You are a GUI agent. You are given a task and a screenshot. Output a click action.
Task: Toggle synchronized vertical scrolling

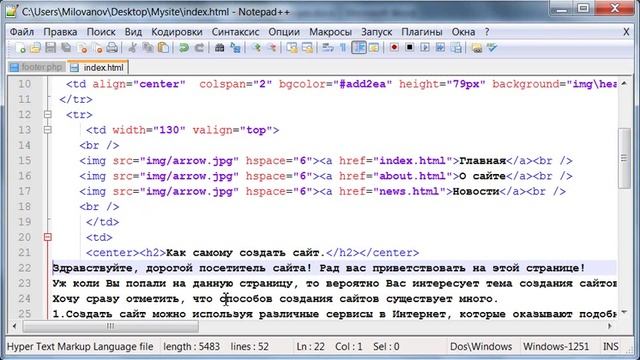pos(292,48)
